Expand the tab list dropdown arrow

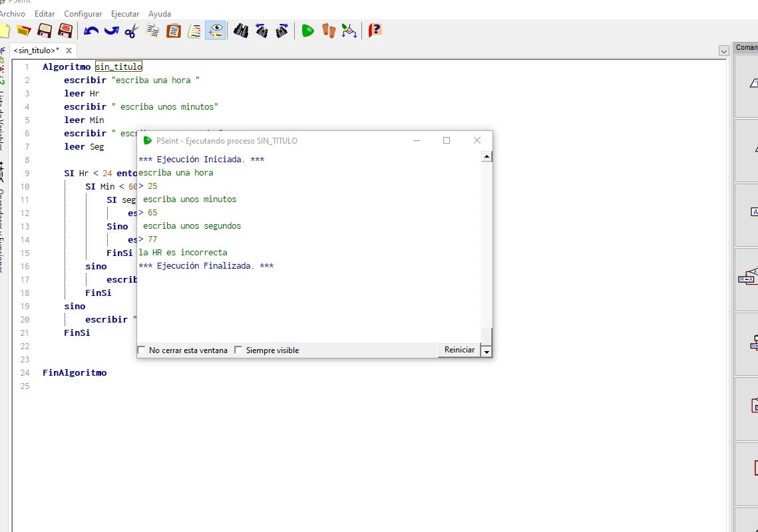point(724,51)
